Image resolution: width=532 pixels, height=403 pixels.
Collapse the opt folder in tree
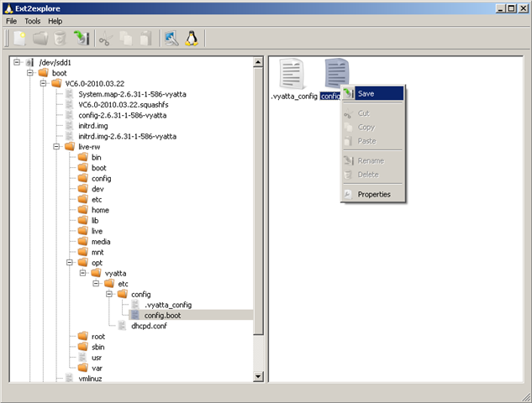(x=71, y=263)
